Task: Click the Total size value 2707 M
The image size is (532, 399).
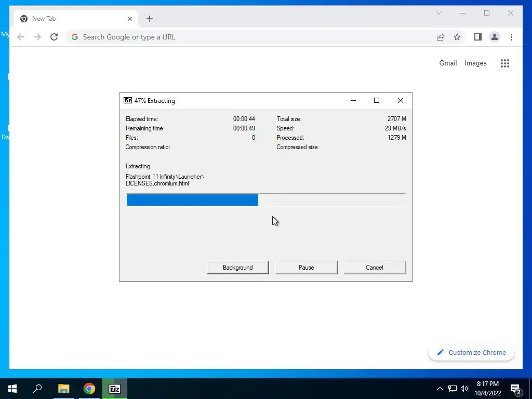Action: click(x=396, y=119)
